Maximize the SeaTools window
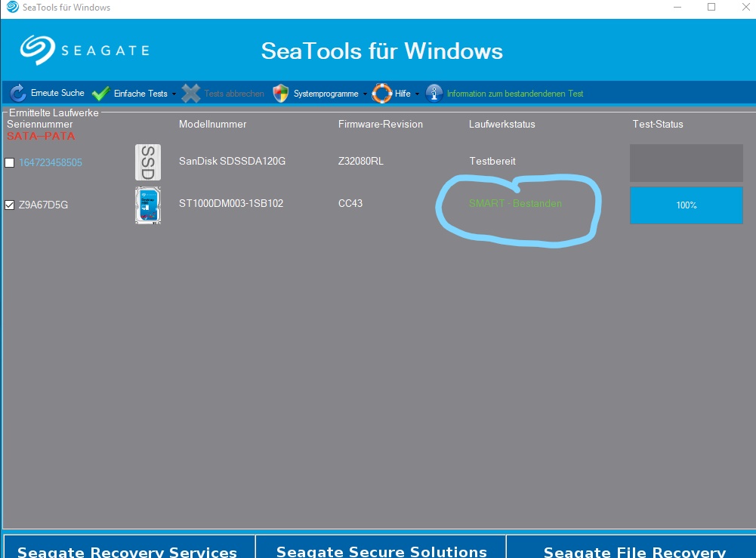Viewport: 756px width, 558px height. (711, 8)
